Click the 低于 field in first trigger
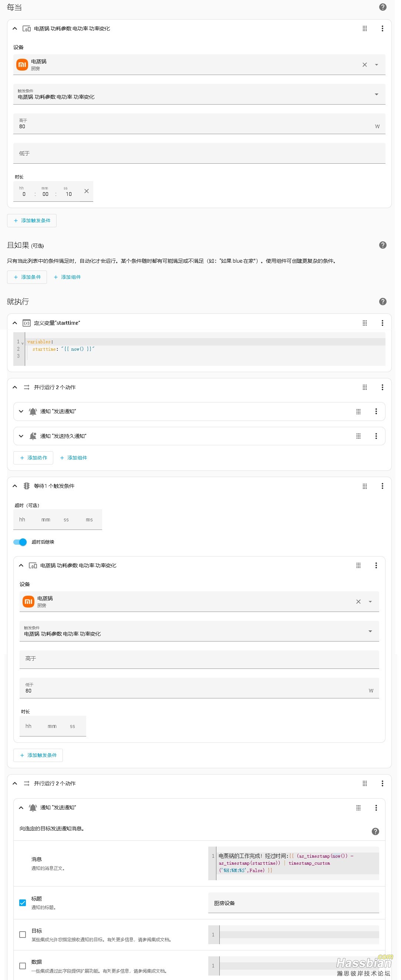Screen dimensions: 401x980 click(x=199, y=153)
